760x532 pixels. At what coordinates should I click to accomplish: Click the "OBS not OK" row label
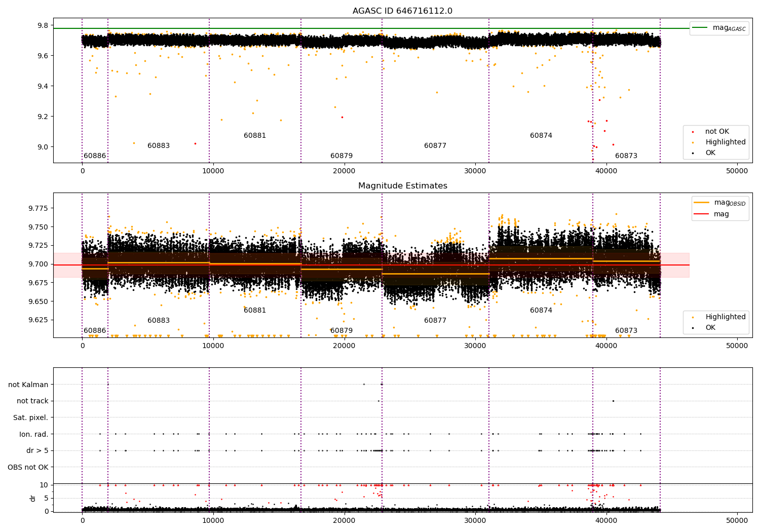[x=28, y=468]
